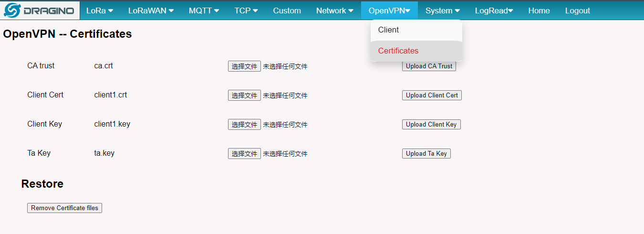Expand the TCP menu
This screenshot has height=234, width=644.
[x=246, y=11]
